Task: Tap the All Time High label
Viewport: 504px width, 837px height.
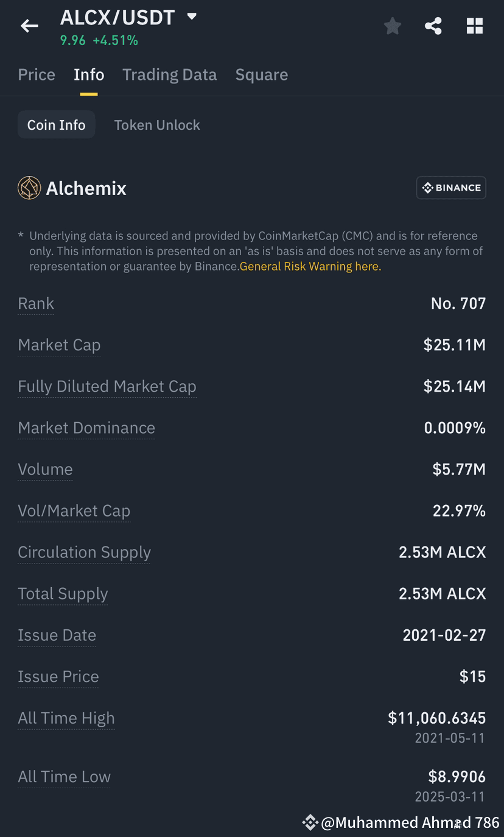Action: pos(66,718)
